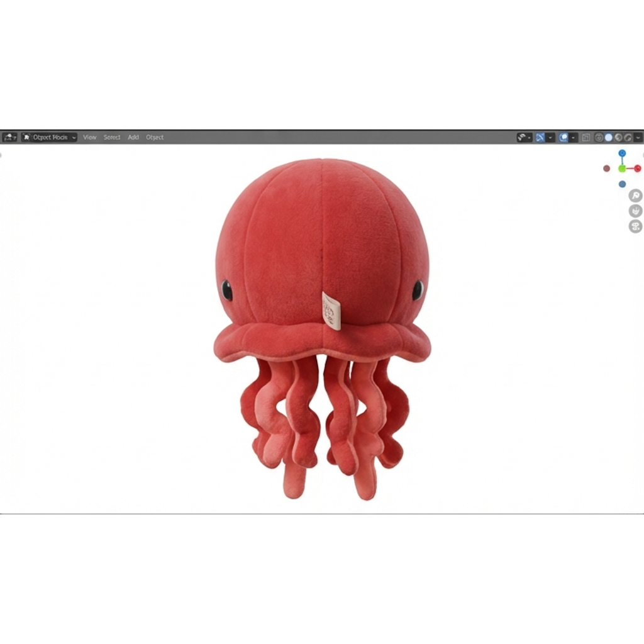Screen dimensions: 644x644
Task: Click the pan hand navigation button
Action: (x=635, y=211)
